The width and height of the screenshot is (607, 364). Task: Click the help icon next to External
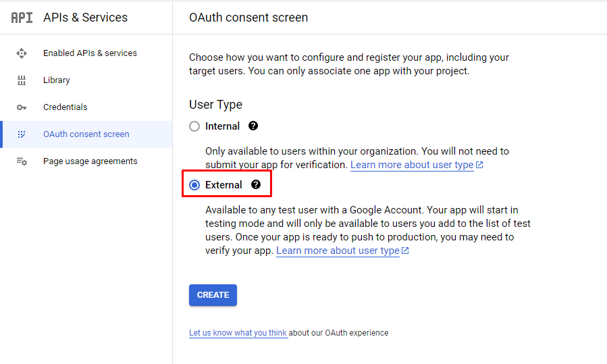tap(256, 184)
